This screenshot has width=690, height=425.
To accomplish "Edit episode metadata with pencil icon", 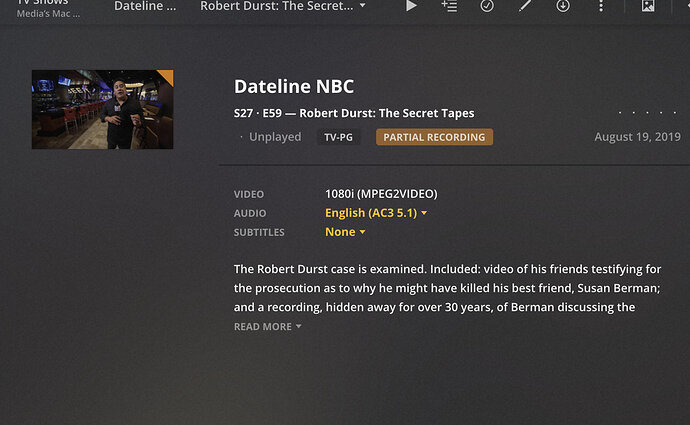I will coord(525,6).
